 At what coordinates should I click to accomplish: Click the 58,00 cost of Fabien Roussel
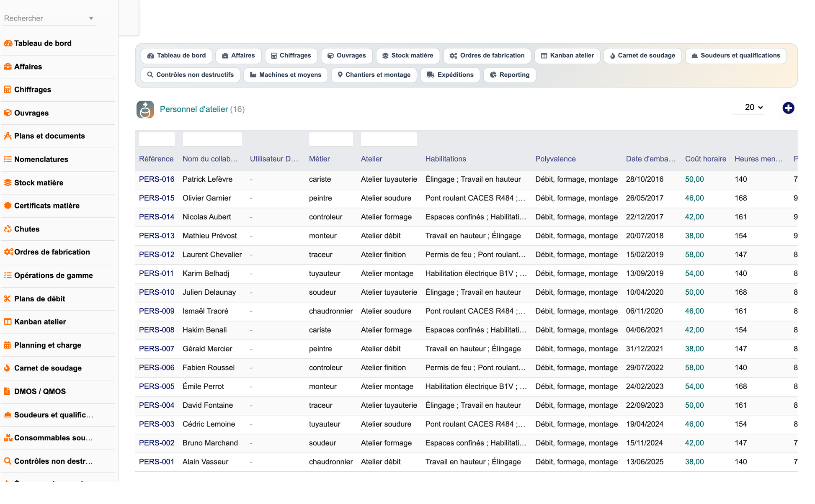coord(694,368)
